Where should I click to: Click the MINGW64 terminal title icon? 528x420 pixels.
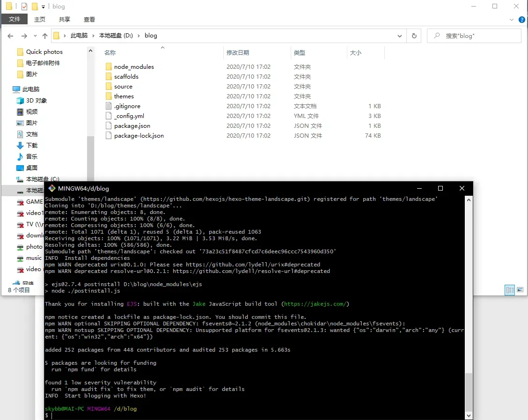52,188
